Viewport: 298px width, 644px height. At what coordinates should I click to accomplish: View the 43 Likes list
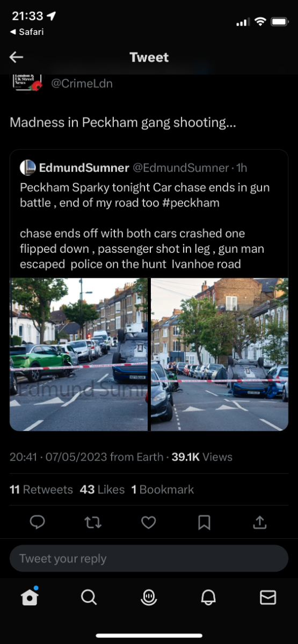click(102, 489)
